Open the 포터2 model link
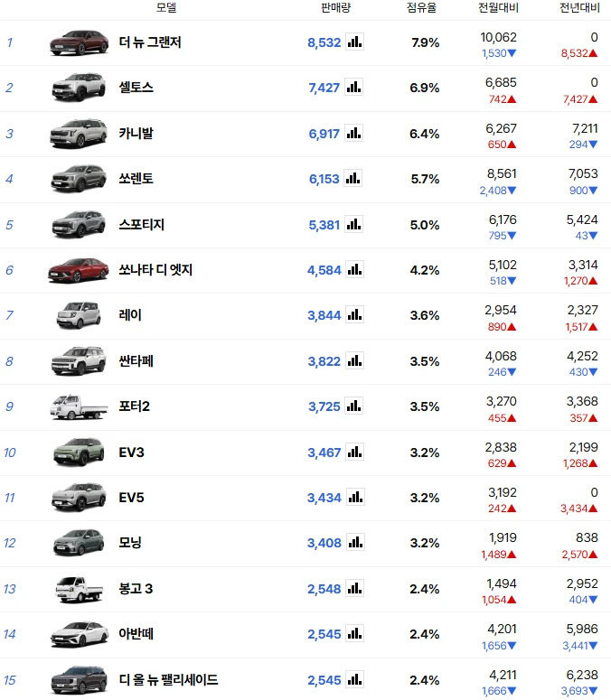Image resolution: width=611 pixels, height=700 pixels. tap(135, 406)
